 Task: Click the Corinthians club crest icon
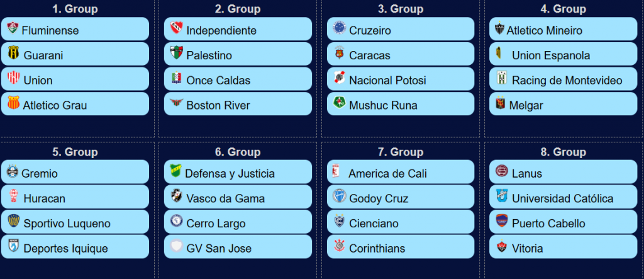tap(339, 246)
